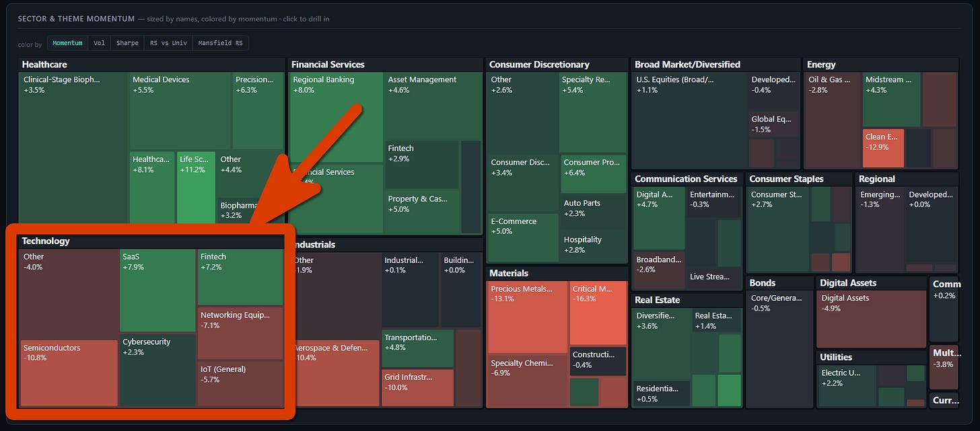Screen dimensions: 980x431
Task: Open the Regional Banking +8.0% tile
Action: click(x=336, y=117)
